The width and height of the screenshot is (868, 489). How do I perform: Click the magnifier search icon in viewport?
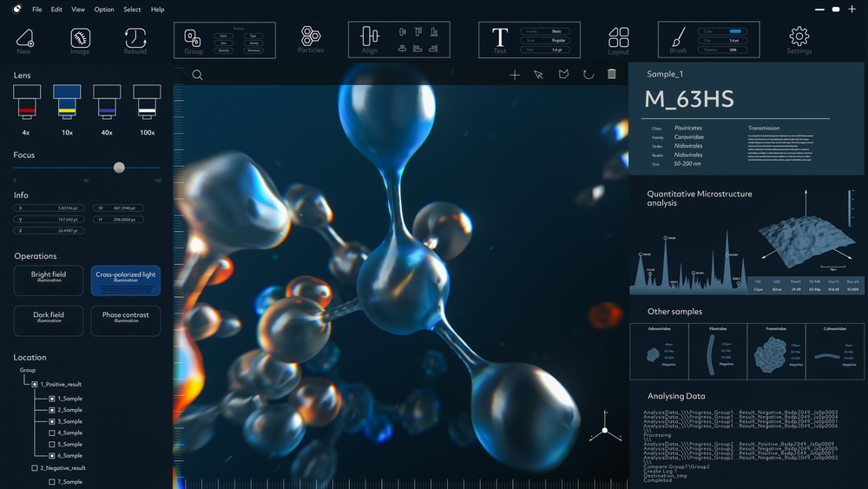[x=197, y=75]
